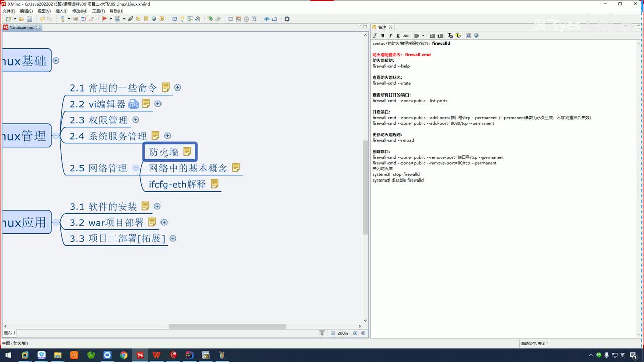Screen dimensions: 644x362
Task: Expand the 2.1 常用的一些命令 topic
Action: (177, 87)
